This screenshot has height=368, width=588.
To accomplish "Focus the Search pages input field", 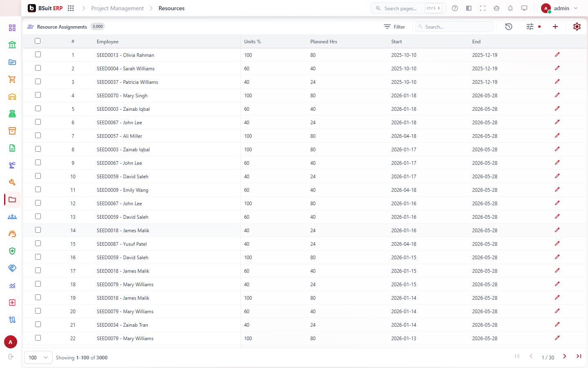I will point(408,8).
